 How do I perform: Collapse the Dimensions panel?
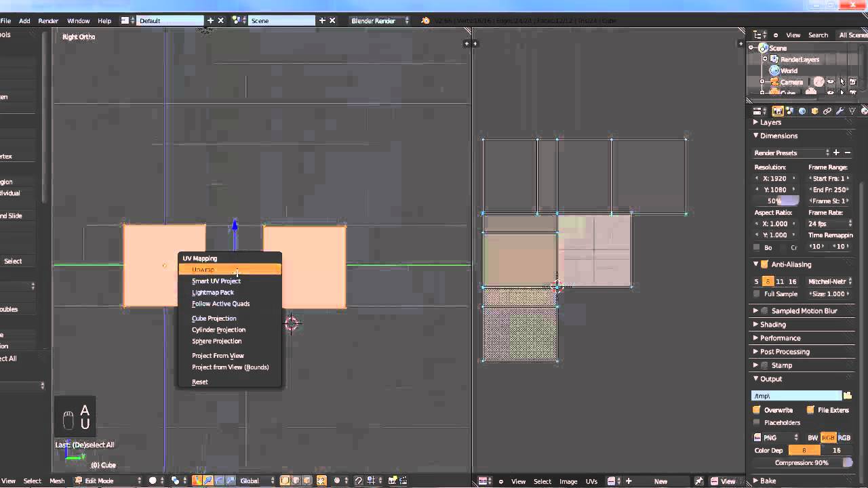(x=778, y=136)
